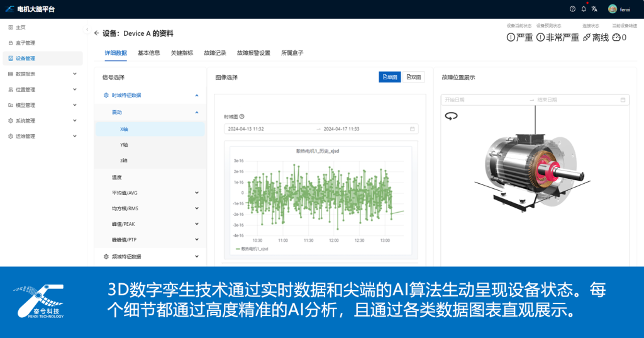Open the notification bell icon
The image size is (644, 338).
click(584, 9)
